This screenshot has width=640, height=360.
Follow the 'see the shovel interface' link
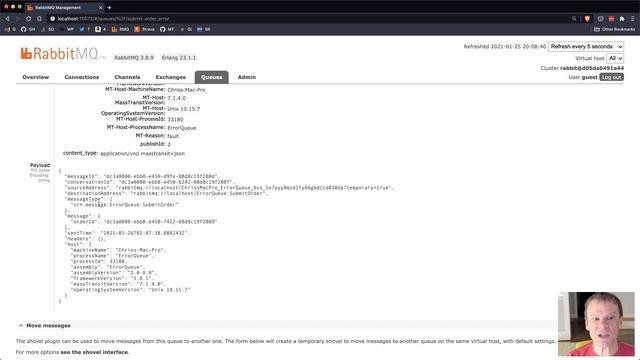pyautogui.click(x=94, y=352)
